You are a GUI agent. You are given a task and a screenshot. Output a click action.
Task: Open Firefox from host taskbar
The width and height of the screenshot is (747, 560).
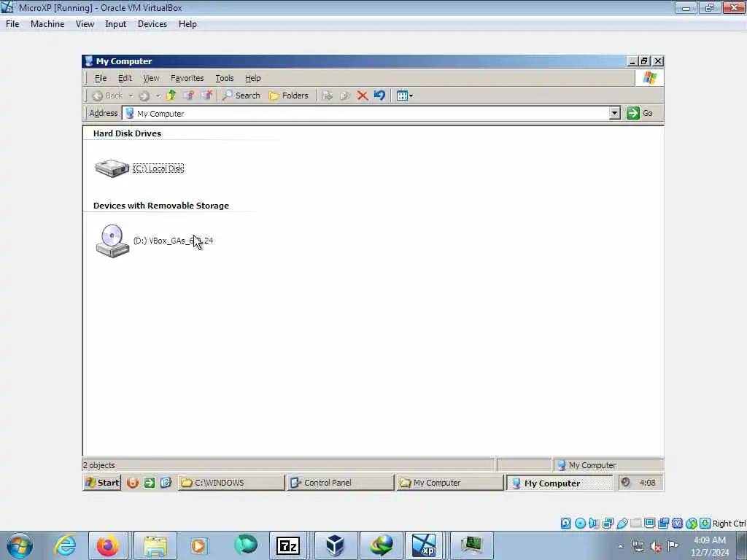tap(108, 545)
